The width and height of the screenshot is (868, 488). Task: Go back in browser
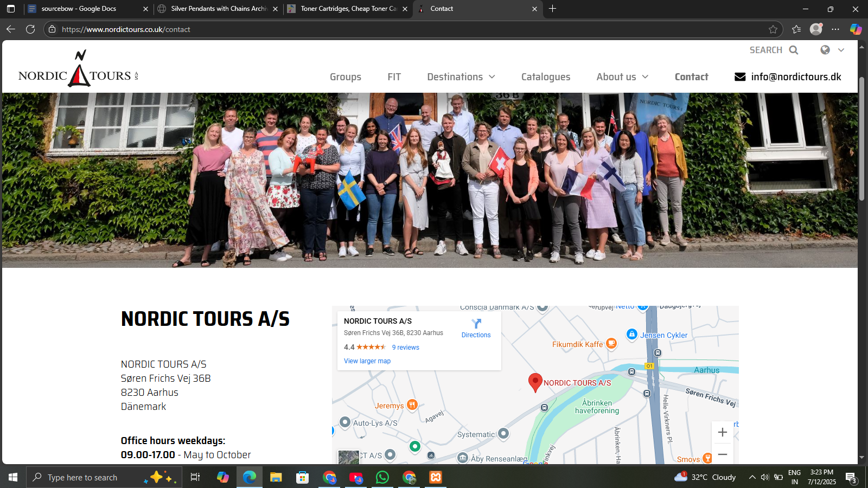pos(11,29)
